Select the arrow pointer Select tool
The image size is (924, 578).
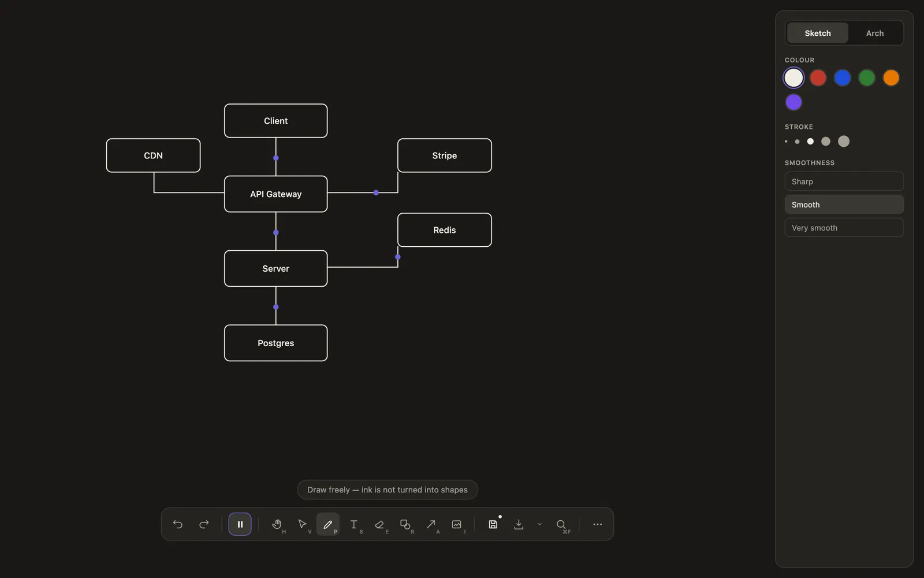pyautogui.click(x=302, y=524)
